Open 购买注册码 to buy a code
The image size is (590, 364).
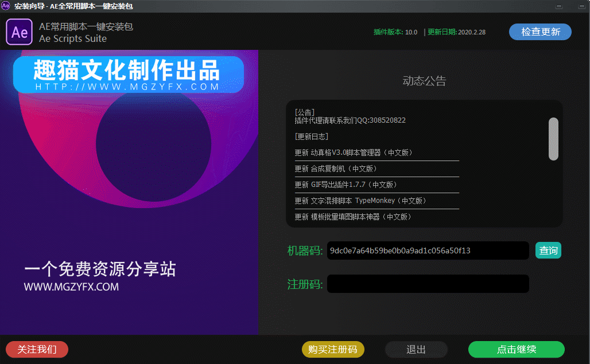(x=333, y=349)
